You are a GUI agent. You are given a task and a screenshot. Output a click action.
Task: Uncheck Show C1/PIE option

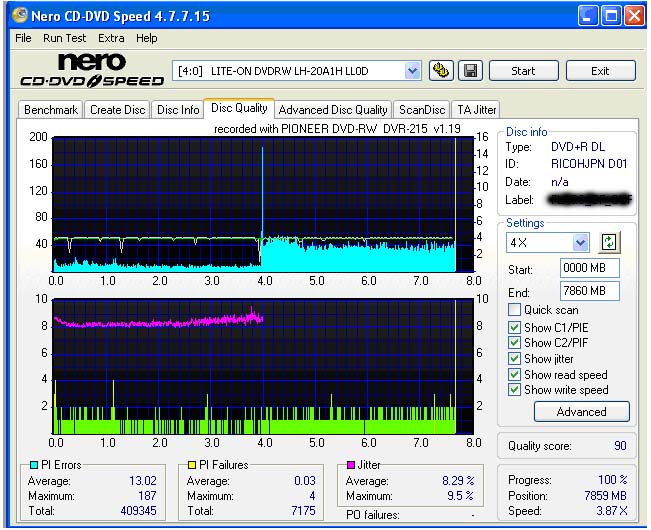[x=514, y=327]
